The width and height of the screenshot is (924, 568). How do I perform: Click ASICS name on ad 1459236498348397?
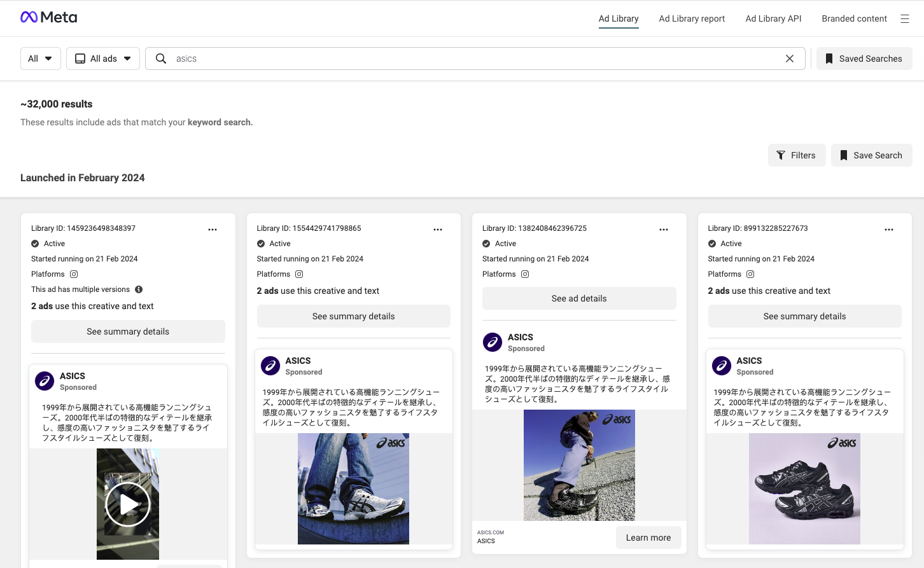(x=73, y=376)
